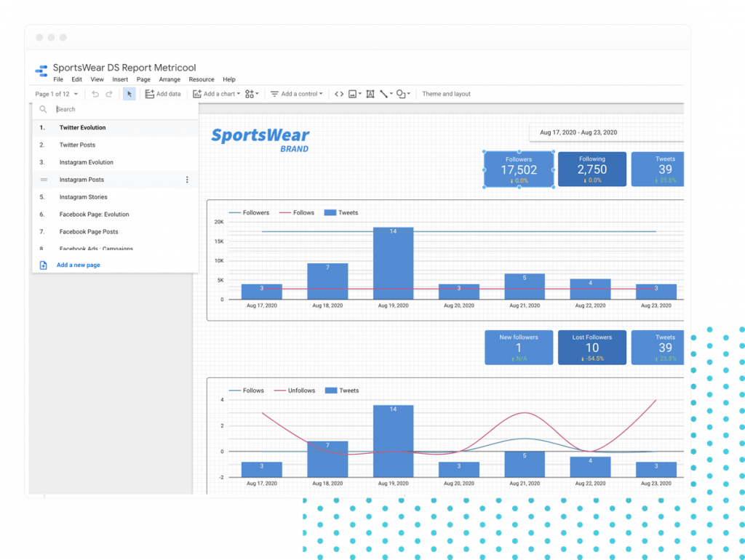Click the Tweets legend item in top chart
This screenshot has width=745, height=560.
point(341,213)
